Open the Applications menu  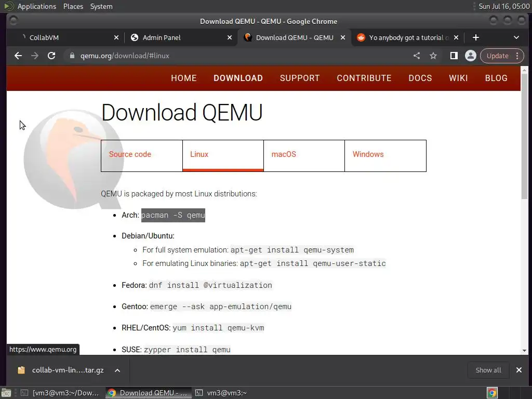coord(37,6)
